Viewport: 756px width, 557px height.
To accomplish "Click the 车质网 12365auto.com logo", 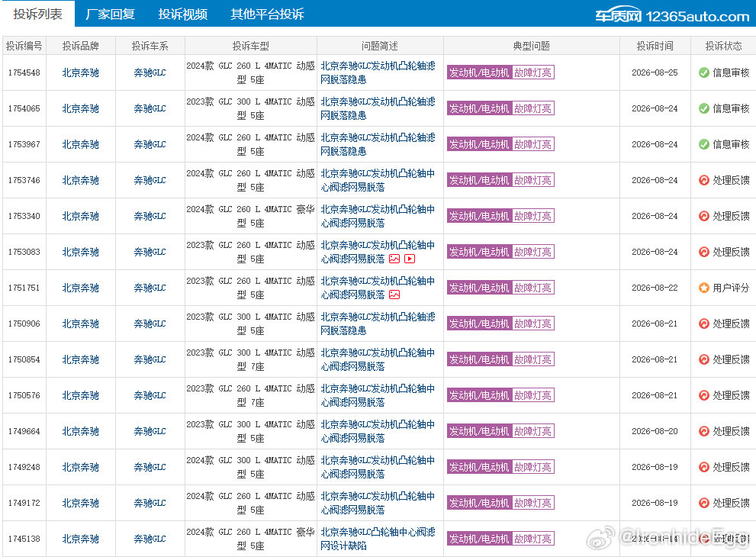I will point(672,16).
